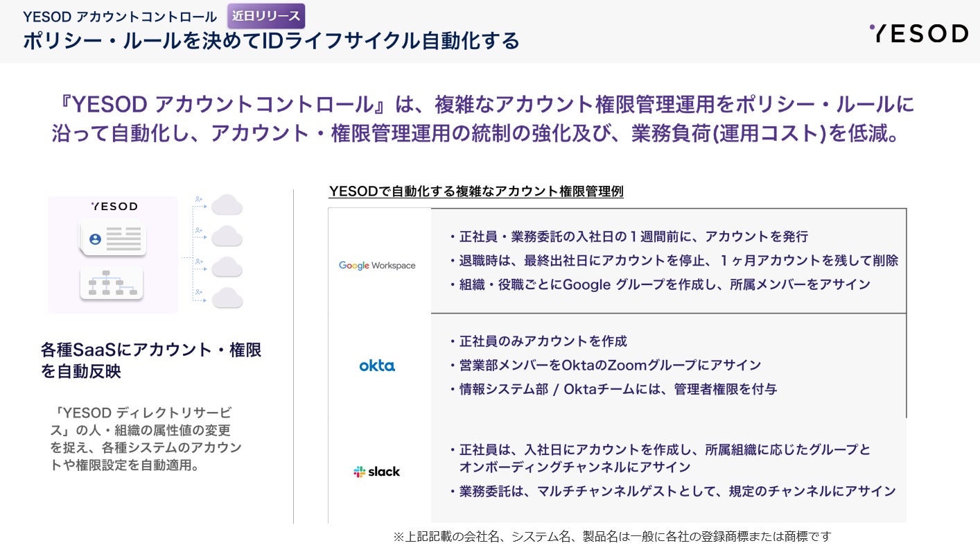Select the slack logo
The width and height of the screenshot is (980, 550).
pyautogui.click(x=377, y=472)
